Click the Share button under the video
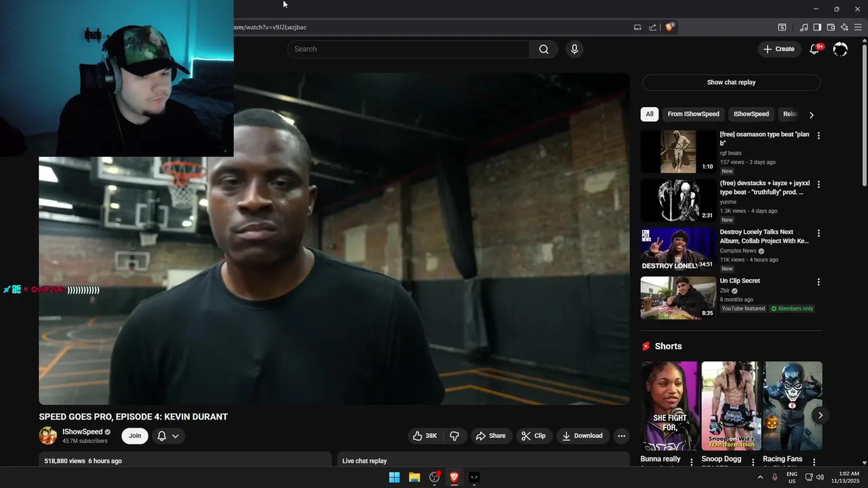This screenshot has height=488, width=868. point(490,436)
